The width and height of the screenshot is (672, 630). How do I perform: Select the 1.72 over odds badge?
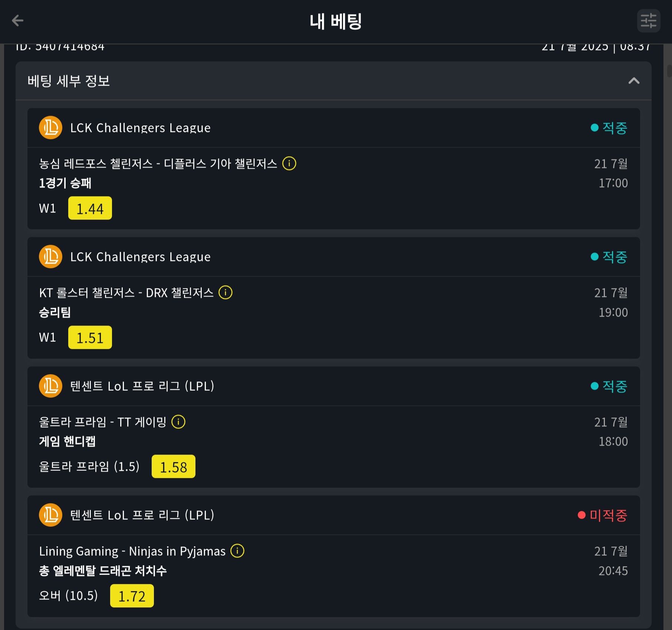132,596
